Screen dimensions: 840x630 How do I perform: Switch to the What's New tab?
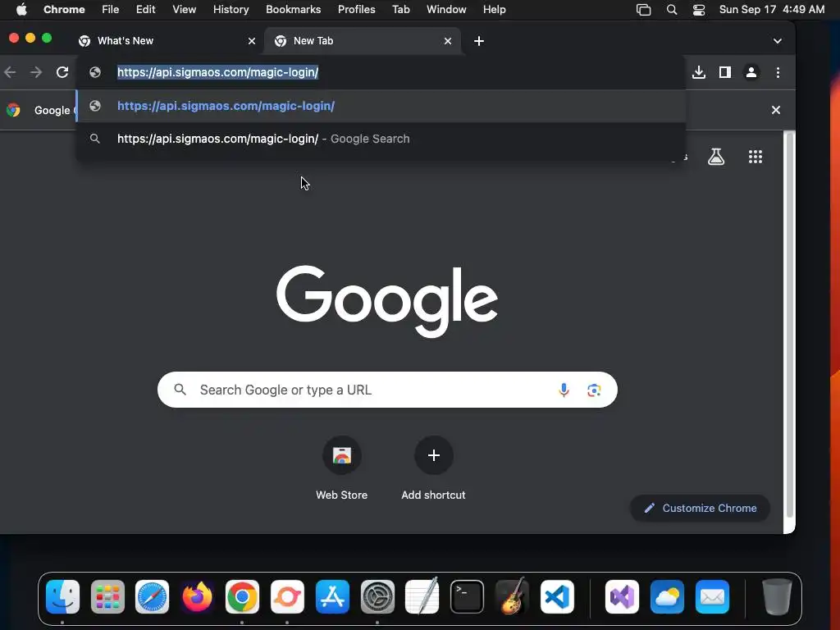tap(166, 41)
